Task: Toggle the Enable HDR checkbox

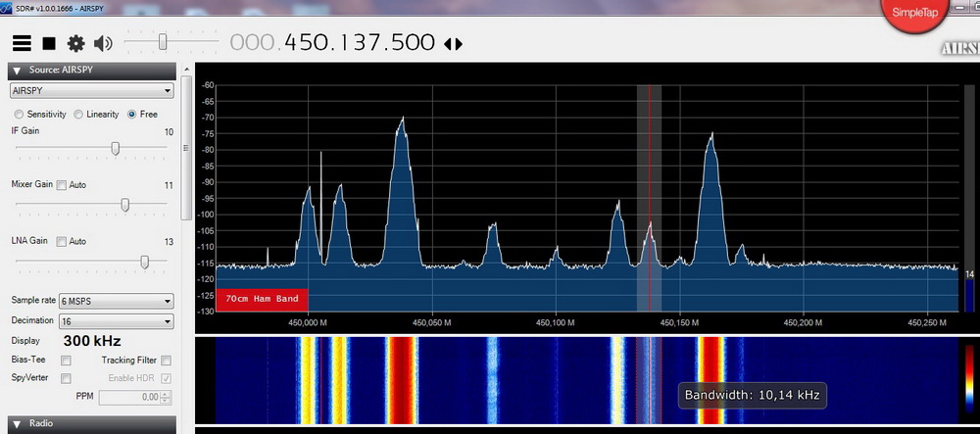Action: click(166, 378)
